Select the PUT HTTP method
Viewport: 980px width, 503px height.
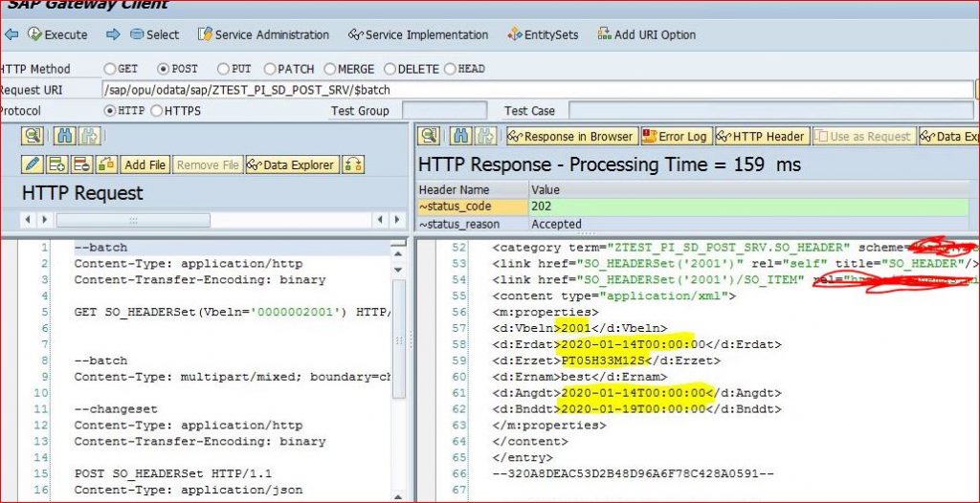pos(223,69)
